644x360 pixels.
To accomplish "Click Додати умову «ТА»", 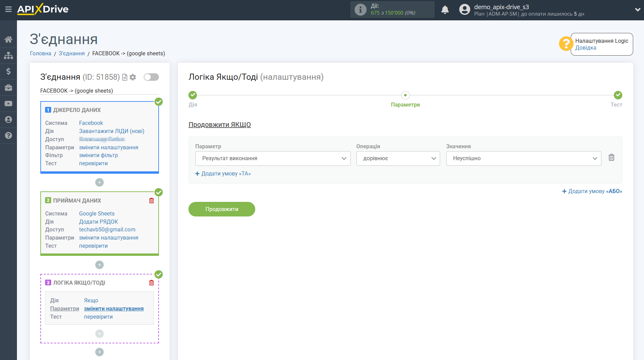I will click(223, 174).
